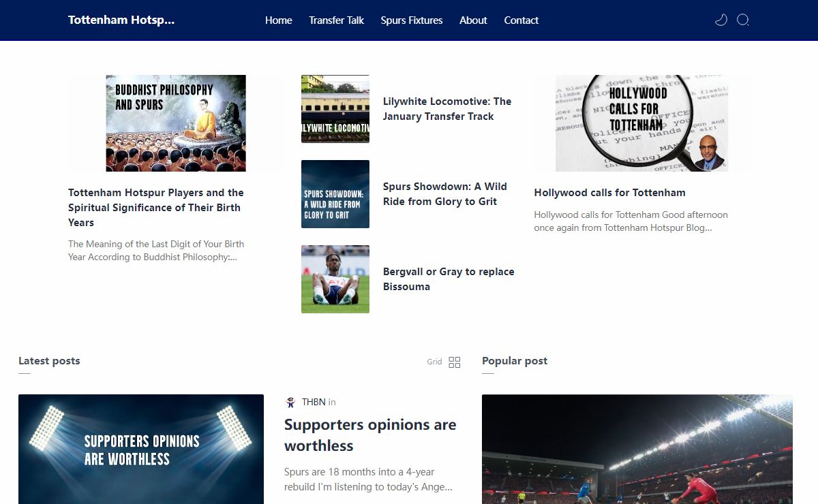Open Lilywhite Locomotive January Transfer Track post

point(447,109)
